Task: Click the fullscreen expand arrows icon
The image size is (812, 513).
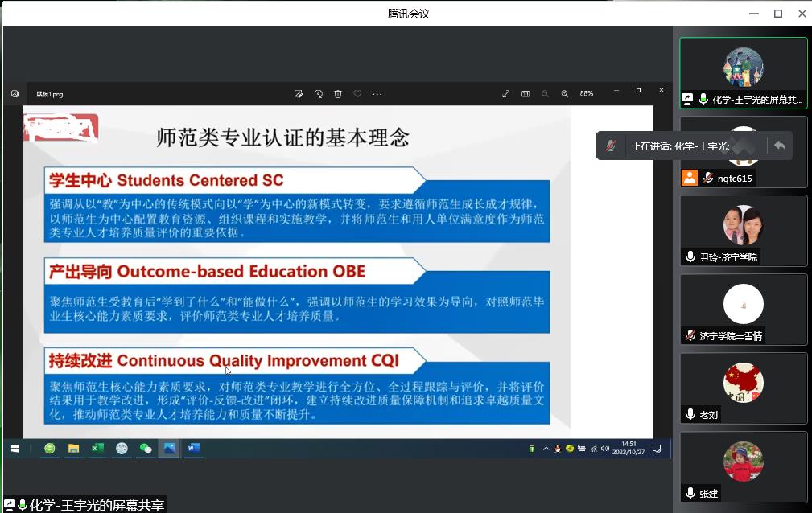Action: (506, 94)
